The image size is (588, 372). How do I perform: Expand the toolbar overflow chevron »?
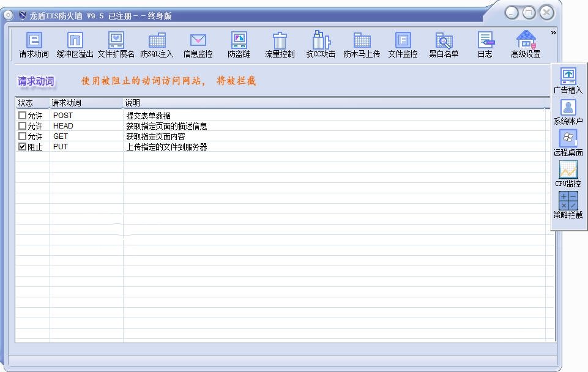point(554,33)
